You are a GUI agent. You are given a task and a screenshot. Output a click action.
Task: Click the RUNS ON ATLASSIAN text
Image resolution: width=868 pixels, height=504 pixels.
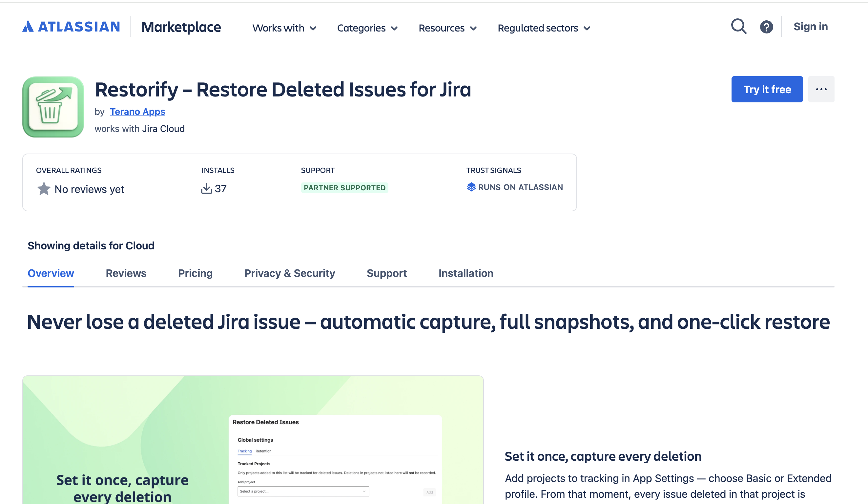[521, 187]
